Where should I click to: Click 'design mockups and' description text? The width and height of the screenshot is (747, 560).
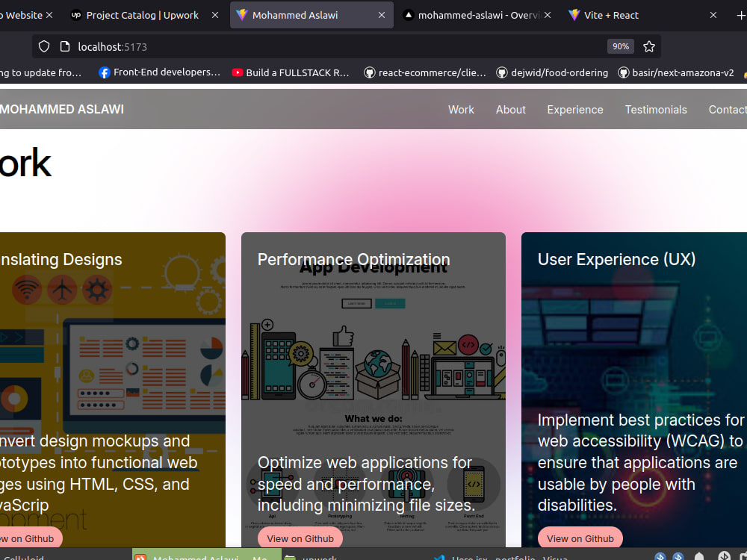(114, 441)
